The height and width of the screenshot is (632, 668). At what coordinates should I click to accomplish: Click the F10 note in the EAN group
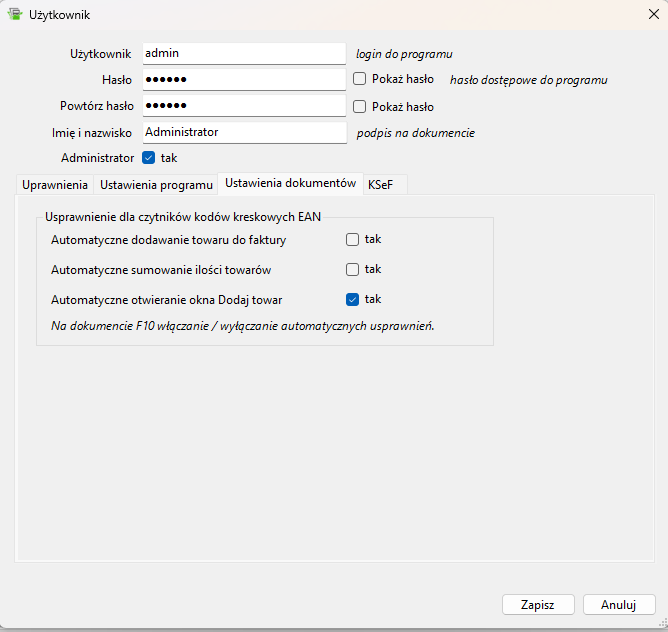242,326
